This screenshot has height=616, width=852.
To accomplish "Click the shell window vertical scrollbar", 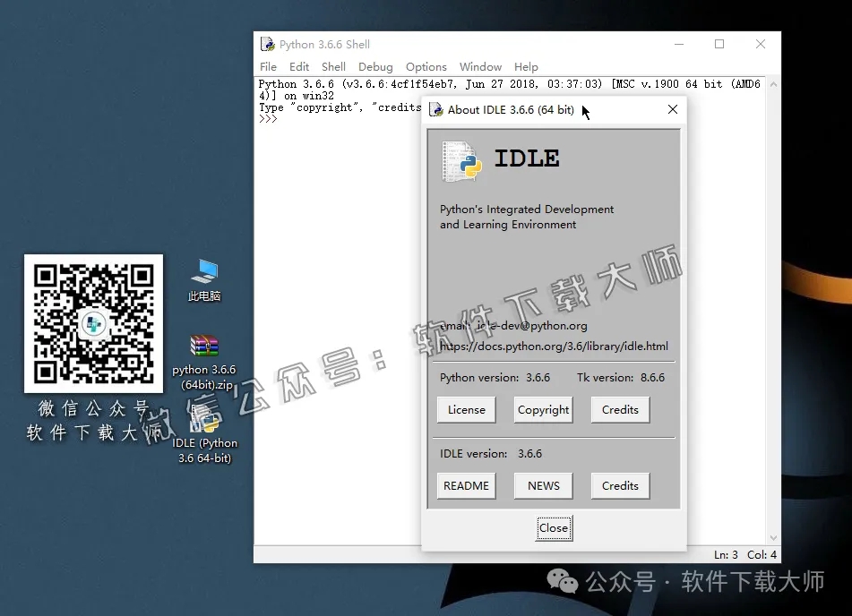I will 772,313.
